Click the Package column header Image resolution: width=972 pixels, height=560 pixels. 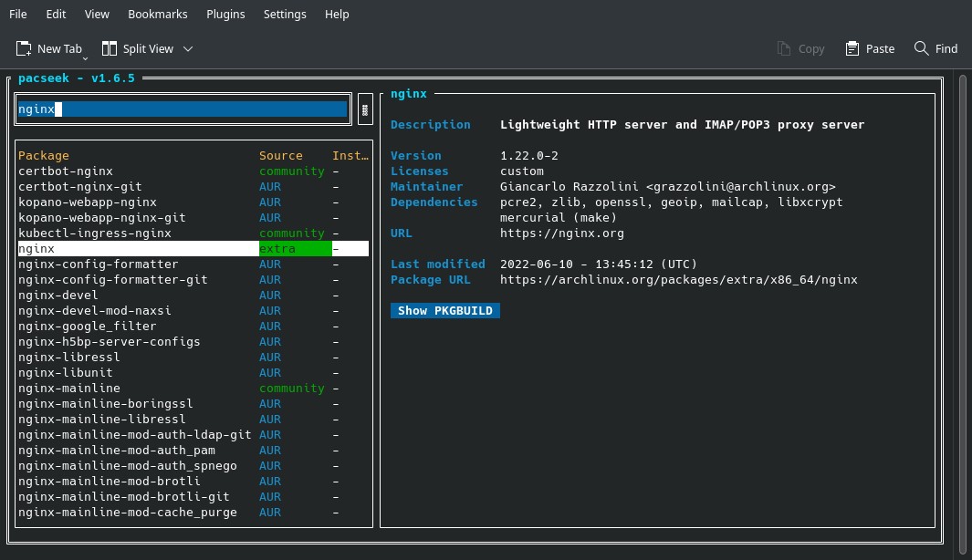[x=44, y=155]
